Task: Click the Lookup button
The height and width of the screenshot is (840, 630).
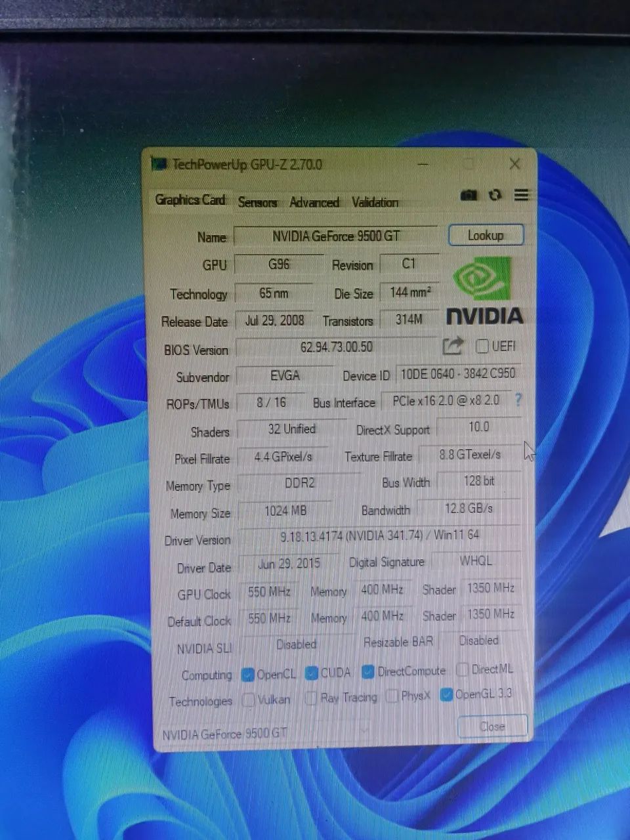Action: [x=486, y=235]
